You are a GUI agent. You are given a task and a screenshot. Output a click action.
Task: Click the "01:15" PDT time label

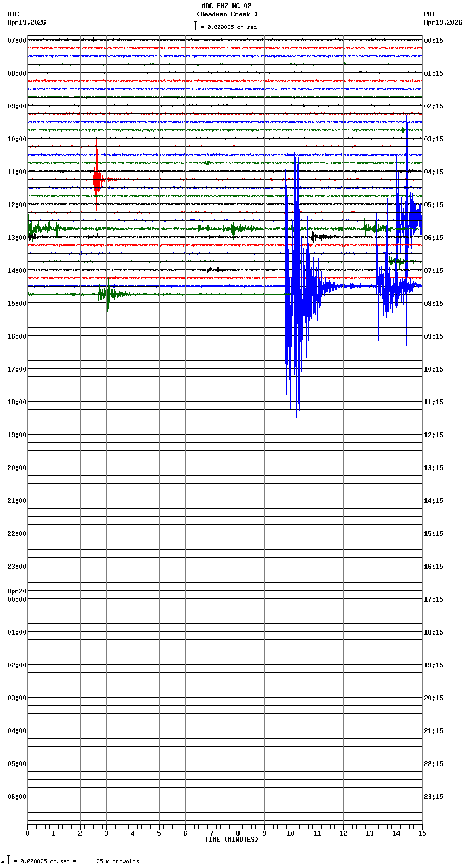click(x=434, y=73)
